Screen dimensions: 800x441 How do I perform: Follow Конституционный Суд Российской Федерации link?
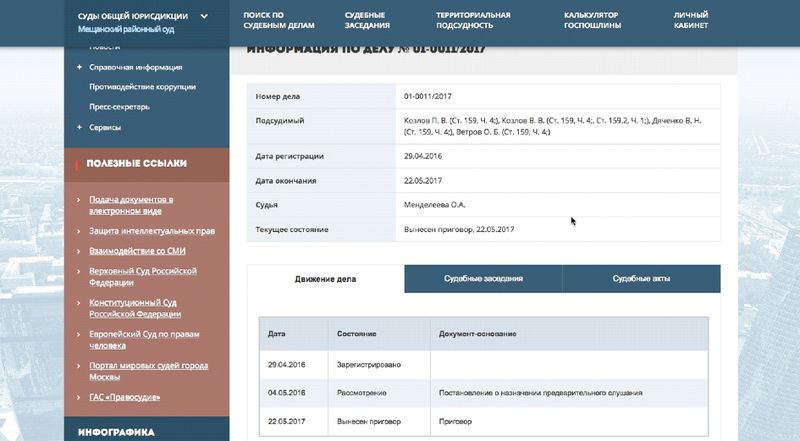pos(135,308)
